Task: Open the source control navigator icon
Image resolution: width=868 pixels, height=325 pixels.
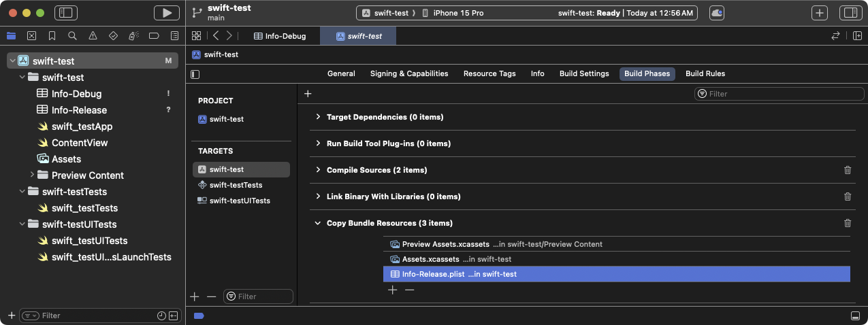Action: pos(31,36)
